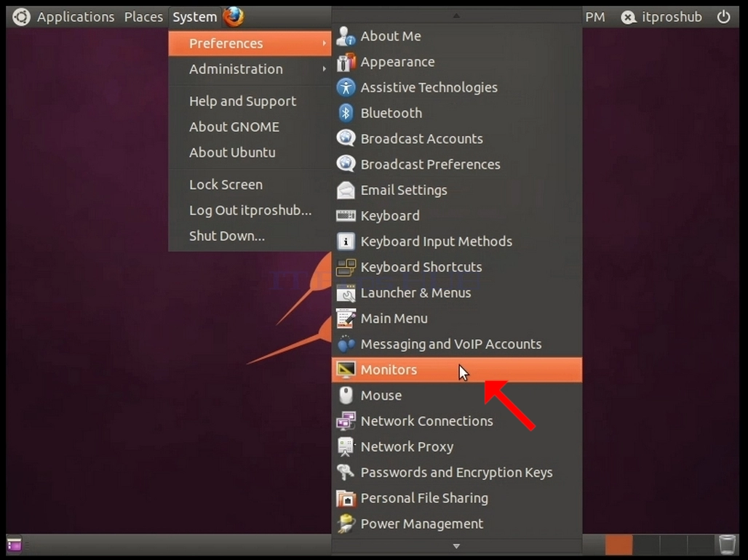Click the itproshub user indicator
The width and height of the screenshot is (748, 560).
point(661,17)
